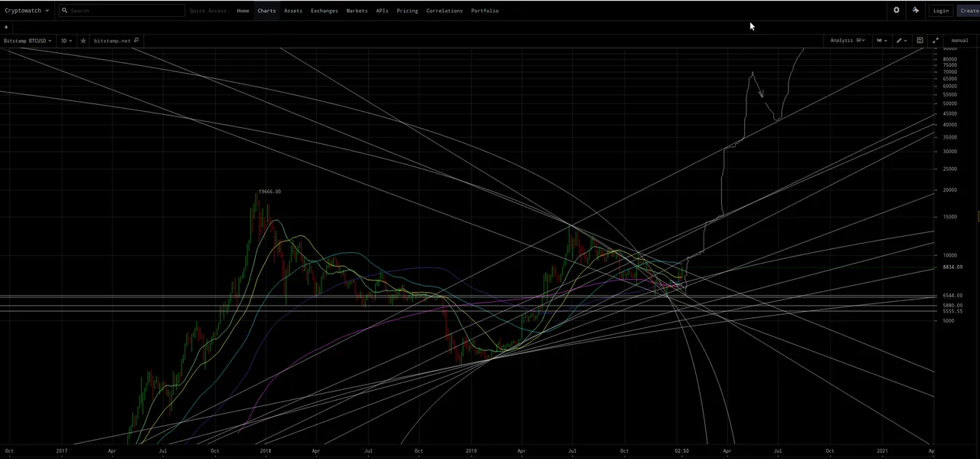The width and height of the screenshot is (980, 459).
Task: Go to Home in Quick Access
Action: pyautogui.click(x=243, y=11)
